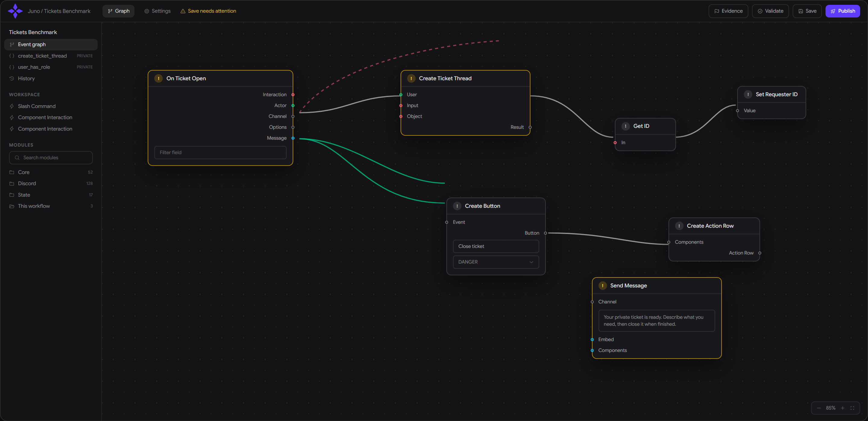Click the Components port on Send Message

tap(592, 350)
